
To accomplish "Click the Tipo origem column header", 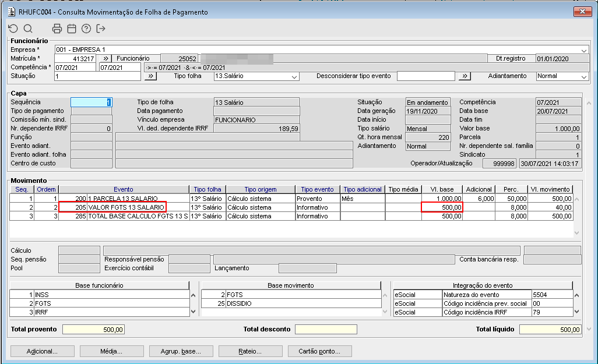I will coord(260,189).
